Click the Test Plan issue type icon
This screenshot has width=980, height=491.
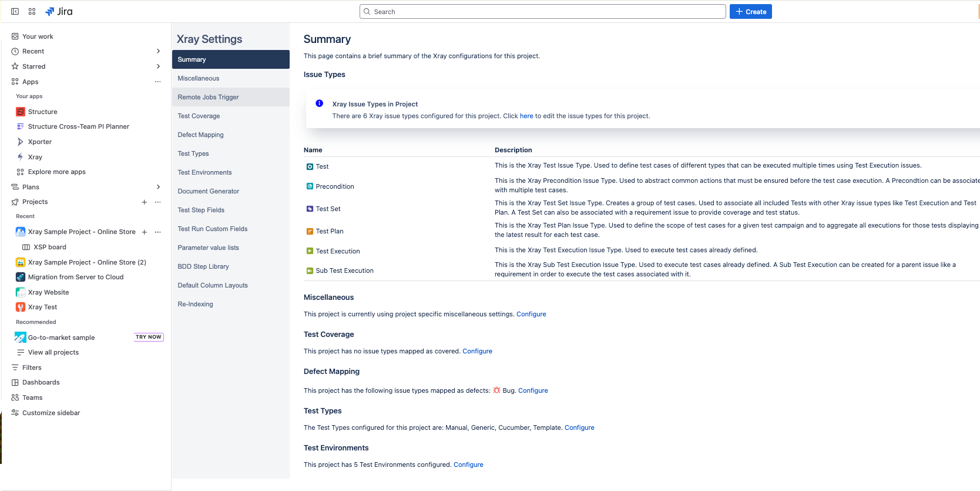click(x=310, y=231)
